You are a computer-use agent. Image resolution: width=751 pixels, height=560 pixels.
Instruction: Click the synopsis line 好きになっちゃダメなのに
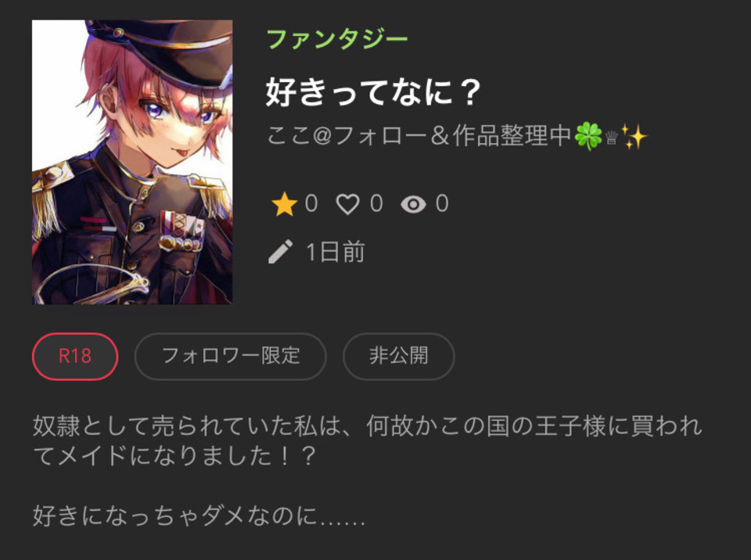click(199, 516)
